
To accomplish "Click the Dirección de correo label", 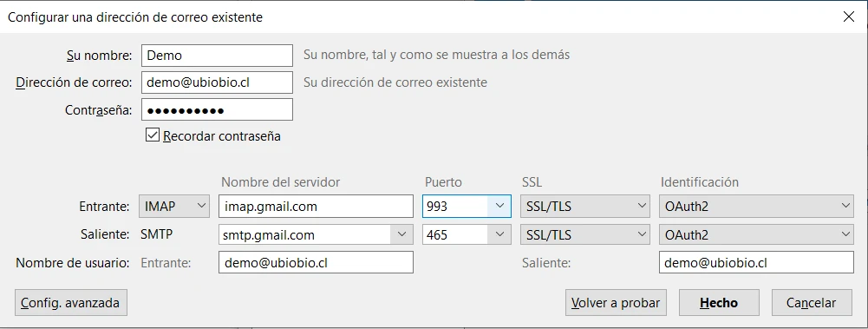I will (75, 82).
